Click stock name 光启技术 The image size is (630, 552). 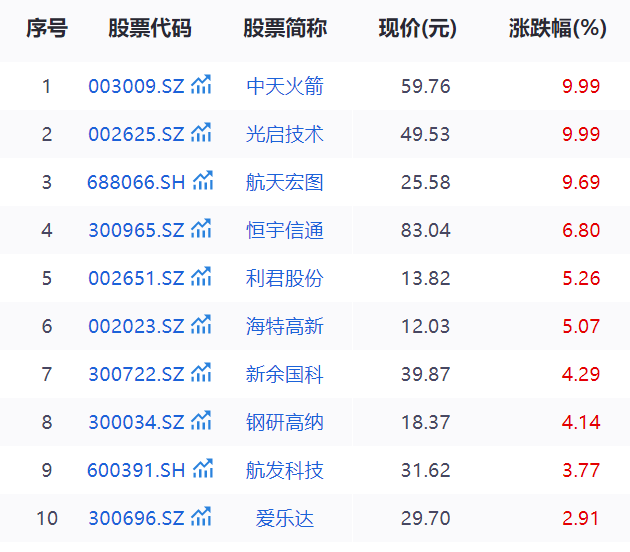[x=285, y=134]
